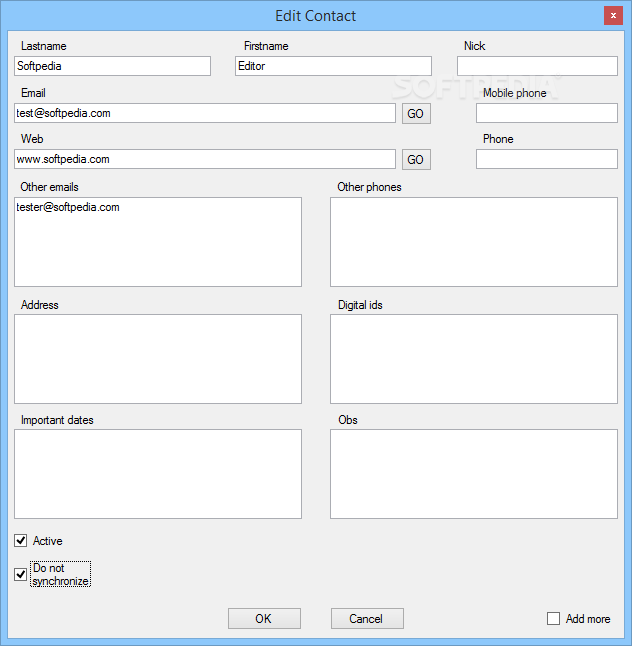Click into the Firstname field containing Editor
This screenshot has width=632, height=646.
(x=333, y=66)
